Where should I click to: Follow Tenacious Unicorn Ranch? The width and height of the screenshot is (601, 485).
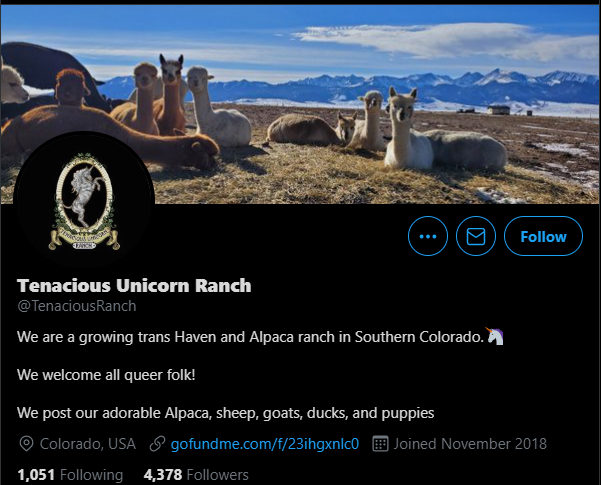[x=543, y=236]
